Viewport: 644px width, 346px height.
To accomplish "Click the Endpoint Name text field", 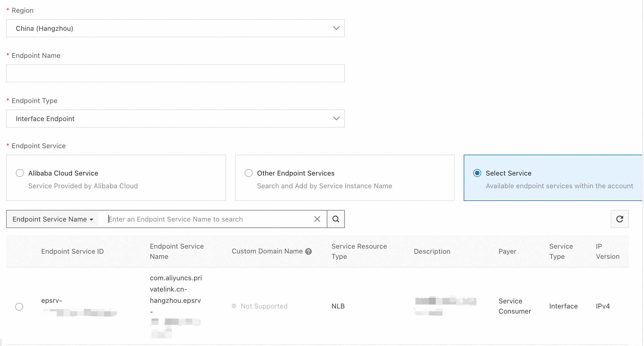I will click(x=175, y=73).
